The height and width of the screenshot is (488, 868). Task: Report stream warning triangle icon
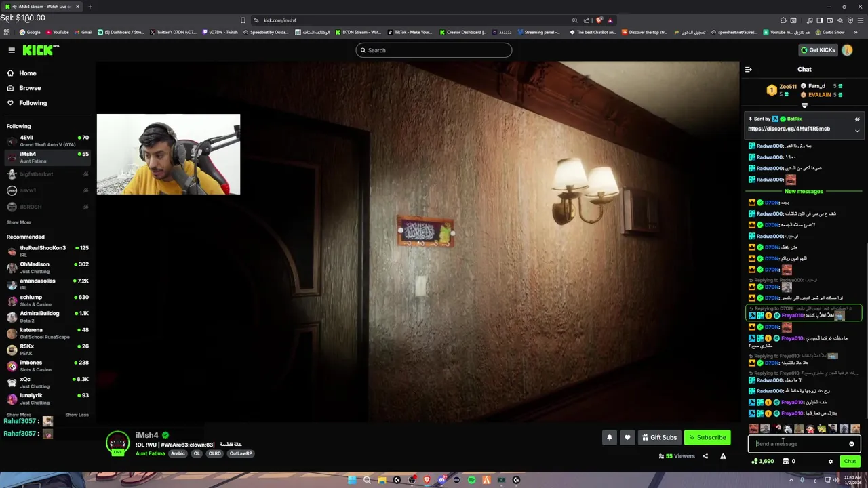(x=723, y=456)
